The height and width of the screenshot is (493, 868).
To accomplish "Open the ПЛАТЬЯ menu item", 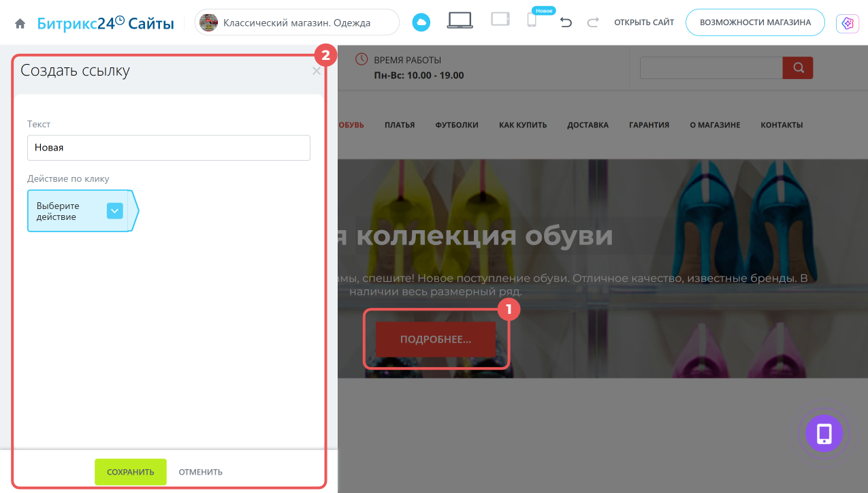I will 400,125.
